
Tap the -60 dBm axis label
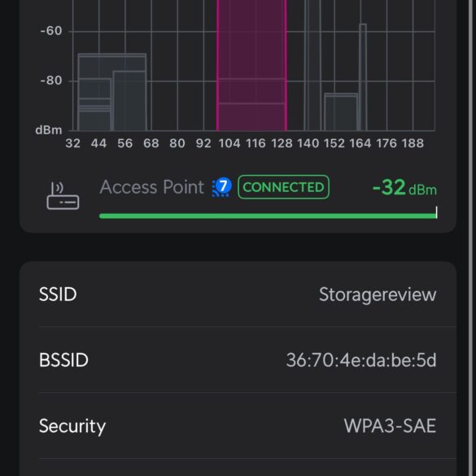(x=51, y=31)
